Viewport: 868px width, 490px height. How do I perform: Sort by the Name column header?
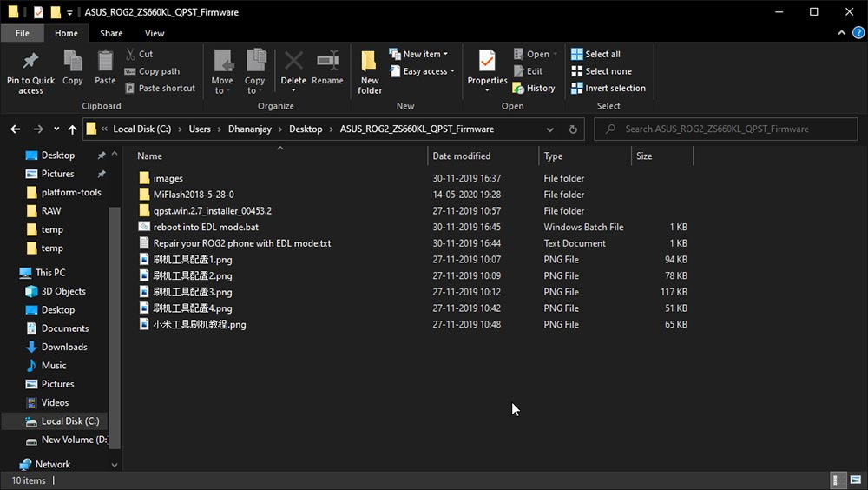point(279,156)
